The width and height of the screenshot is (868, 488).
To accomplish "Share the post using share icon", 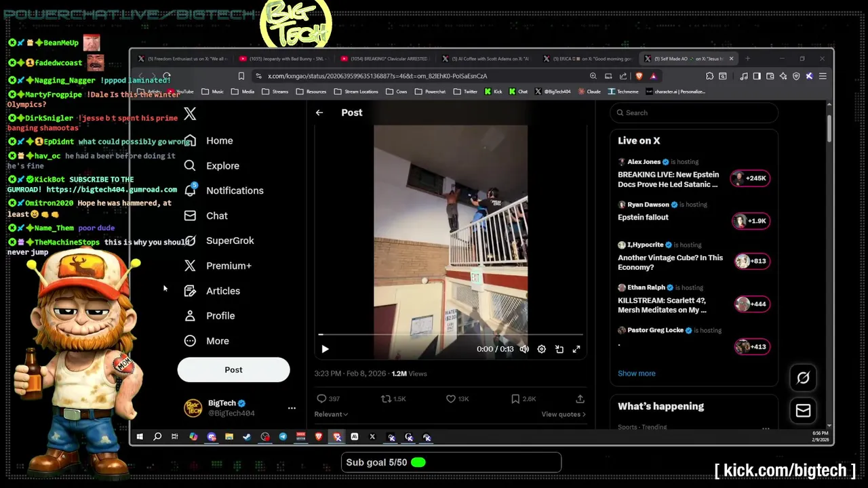I will point(580,399).
